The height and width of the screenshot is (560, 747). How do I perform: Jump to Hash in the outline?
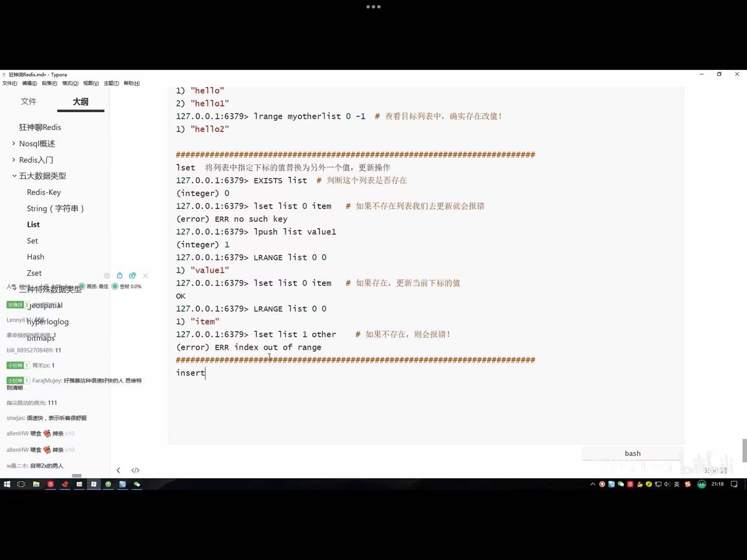click(35, 257)
